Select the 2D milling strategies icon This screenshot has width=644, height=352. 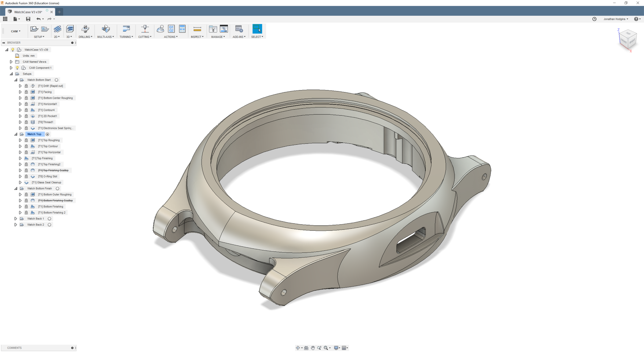point(57,29)
